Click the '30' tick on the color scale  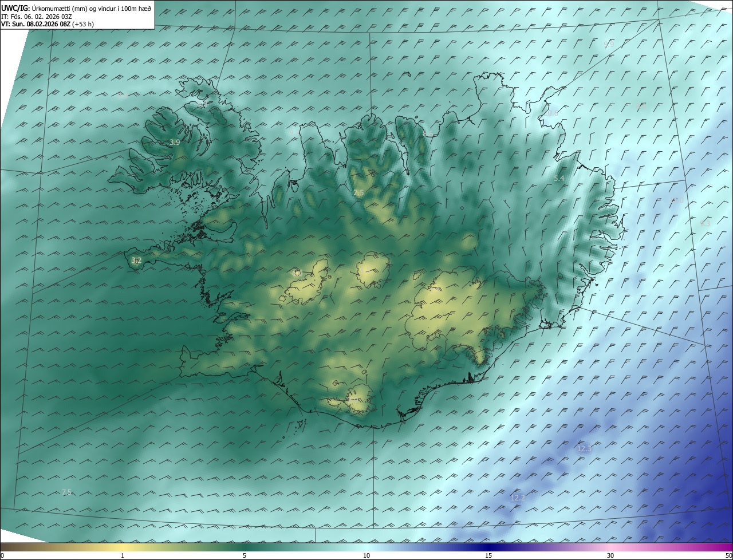pos(610,555)
